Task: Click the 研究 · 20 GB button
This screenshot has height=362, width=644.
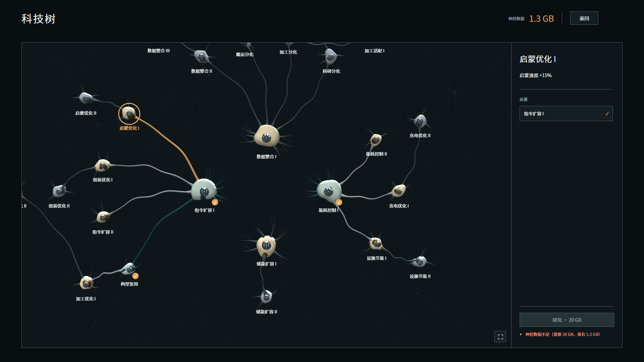Action: (x=567, y=320)
